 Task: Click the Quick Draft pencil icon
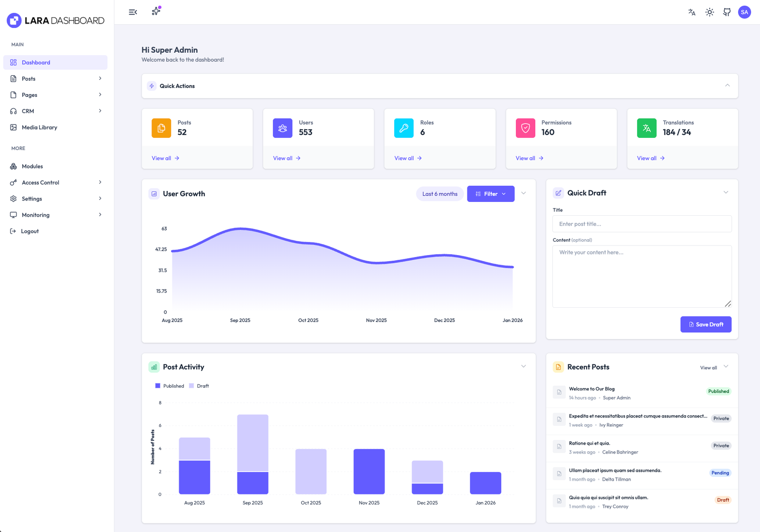[x=559, y=192]
